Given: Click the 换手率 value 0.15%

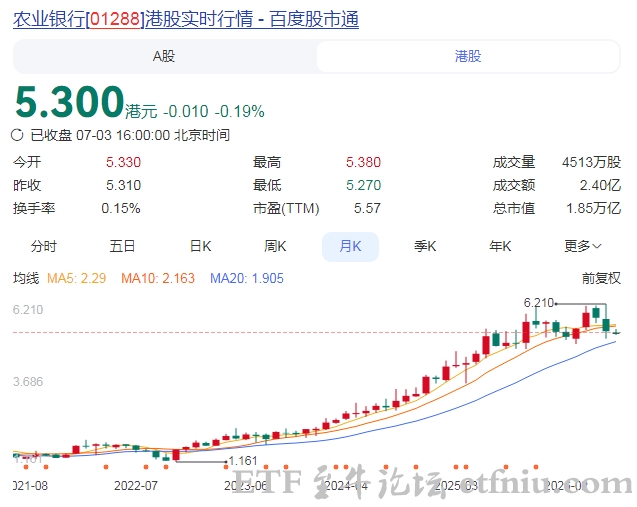Looking at the screenshot, I should pyautogui.click(x=121, y=208).
